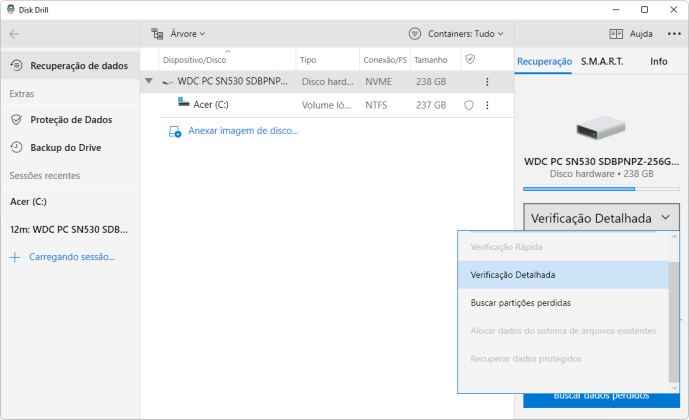Click the Anexar imagem de disco icon

coord(175,131)
